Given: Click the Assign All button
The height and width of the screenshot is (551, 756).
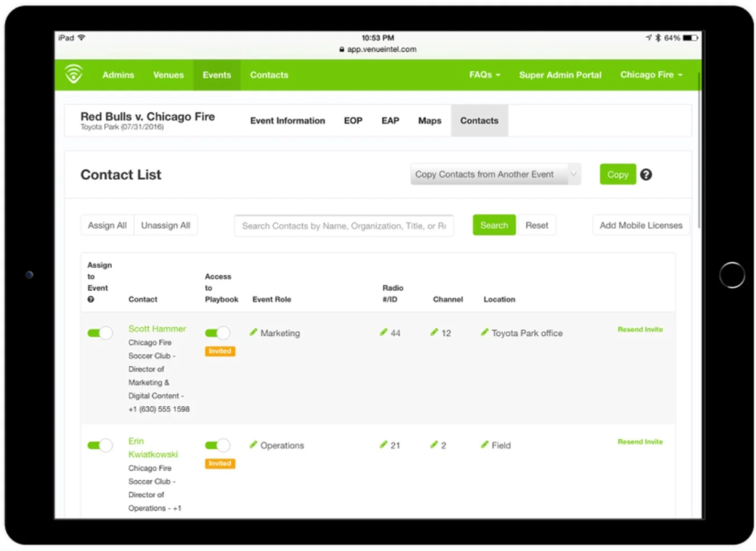Looking at the screenshot, I should click(107, 225).
